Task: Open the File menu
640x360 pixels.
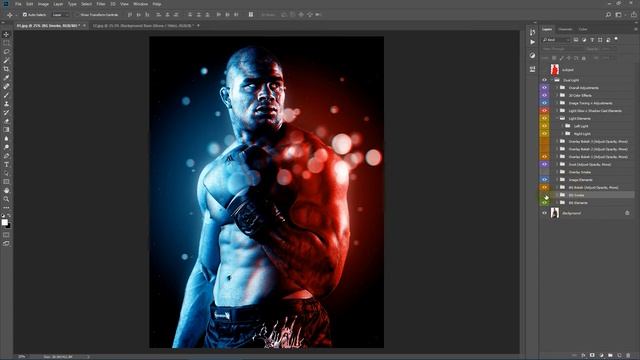Action: point(18,4)
